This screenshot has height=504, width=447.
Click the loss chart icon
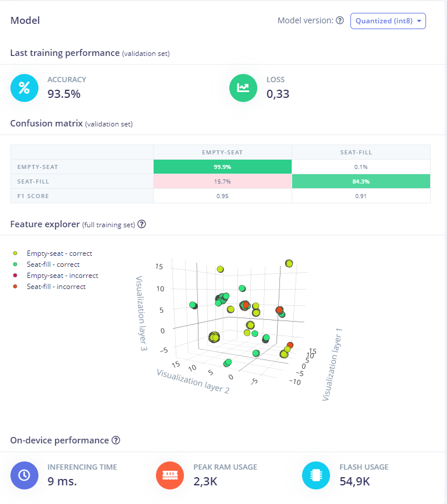pos(243,88)
